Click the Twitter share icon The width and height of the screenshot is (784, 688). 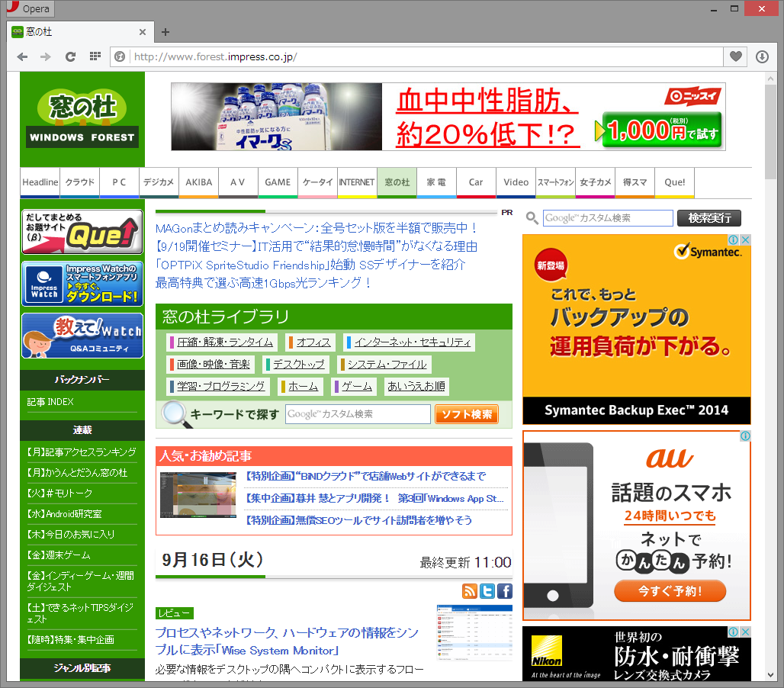click(x=487, y=591)
